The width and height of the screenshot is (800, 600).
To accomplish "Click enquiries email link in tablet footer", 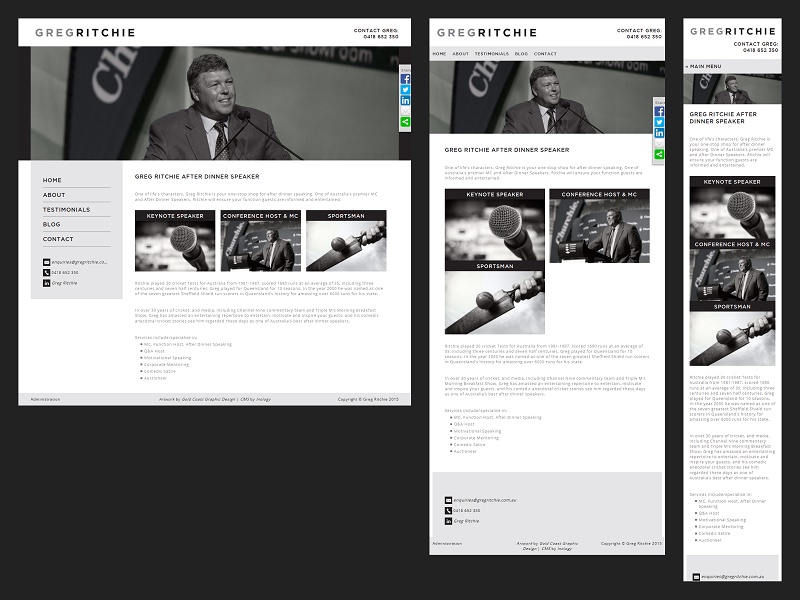I will [486, 499].
